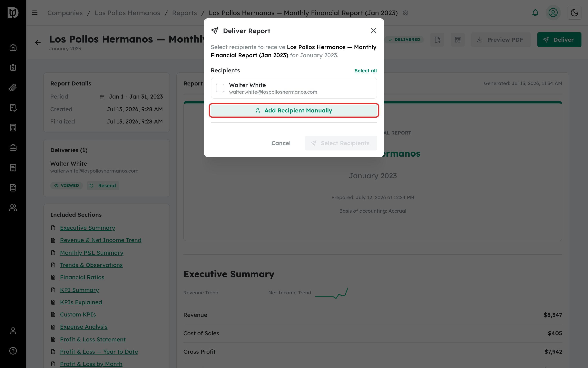The height and width of the screenshot is (368, 588).
Task: Open the help question mark icon
Action: [13, 351]
